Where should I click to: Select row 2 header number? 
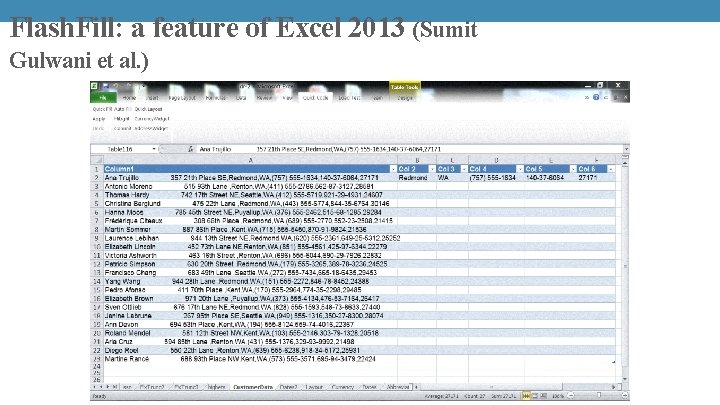(x=97, y=178)
